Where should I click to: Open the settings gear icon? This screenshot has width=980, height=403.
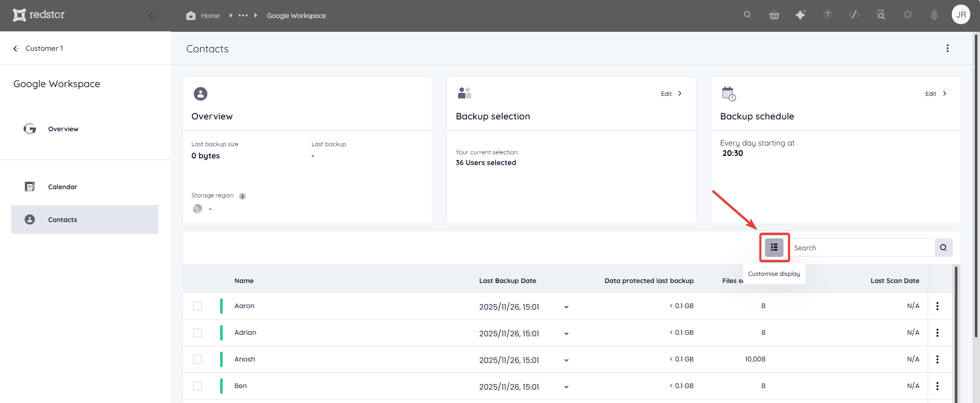click(x=908, y=14)
